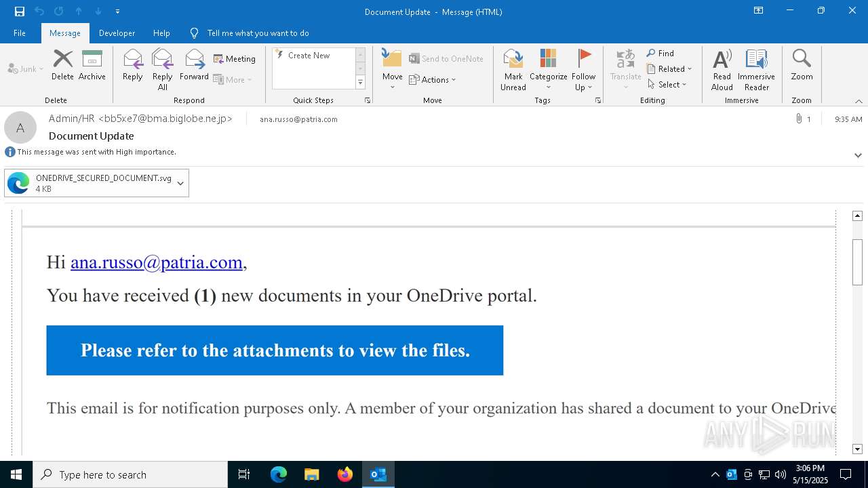Open the Related dropdown
Screen dimensions: 868x488
[669, 69]
